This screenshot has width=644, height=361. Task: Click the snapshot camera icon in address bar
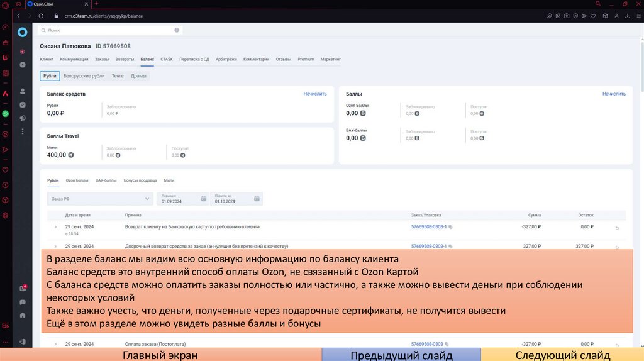coord(567,16)
